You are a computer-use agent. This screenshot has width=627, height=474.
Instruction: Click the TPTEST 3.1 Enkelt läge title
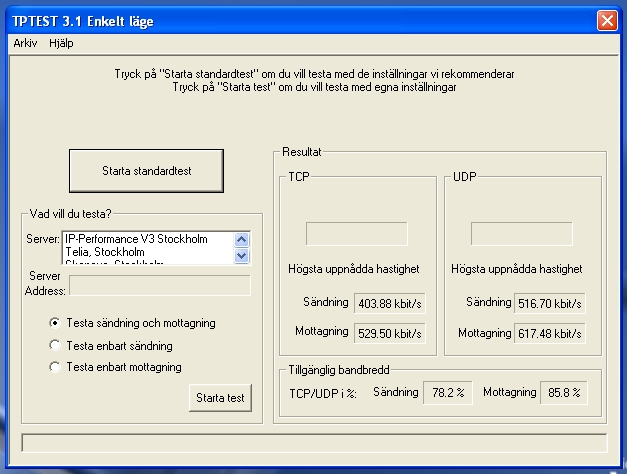pos(83,21)
